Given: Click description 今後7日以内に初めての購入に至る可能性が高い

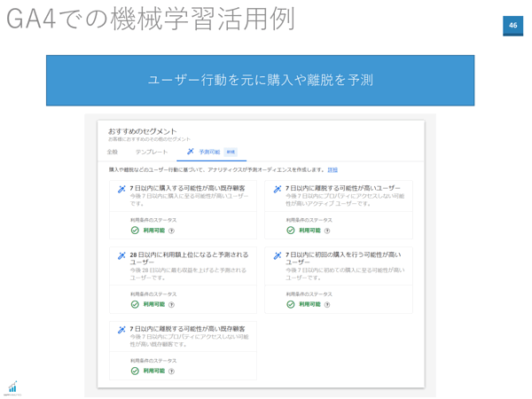Looking at the screenshot, I should pyautogui.click(x=345, y=274).
